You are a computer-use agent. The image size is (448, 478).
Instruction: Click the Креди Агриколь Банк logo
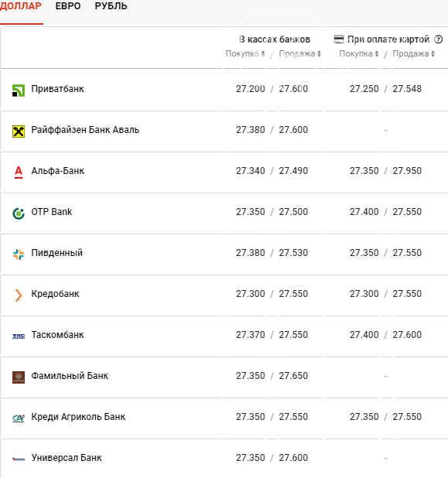(x=19, y=418)
